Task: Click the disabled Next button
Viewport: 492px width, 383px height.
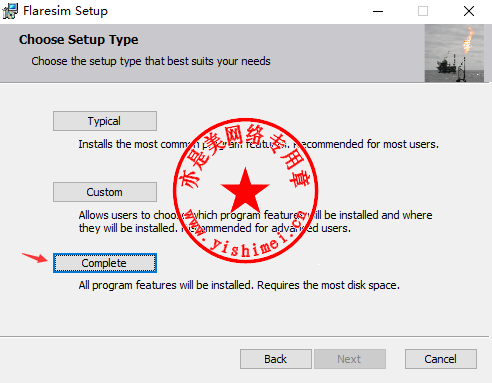Action: click(x=350, y=359)
